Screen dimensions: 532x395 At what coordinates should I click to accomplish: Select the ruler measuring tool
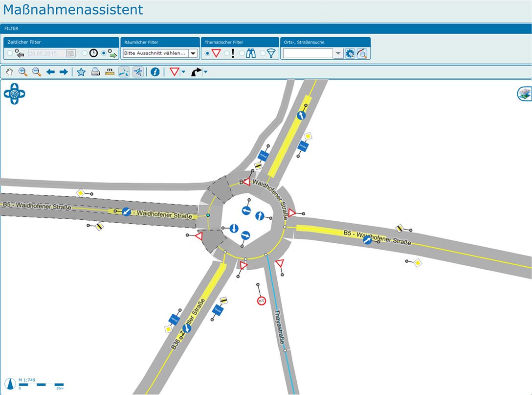pyautogui.click(x=110, y=72)
